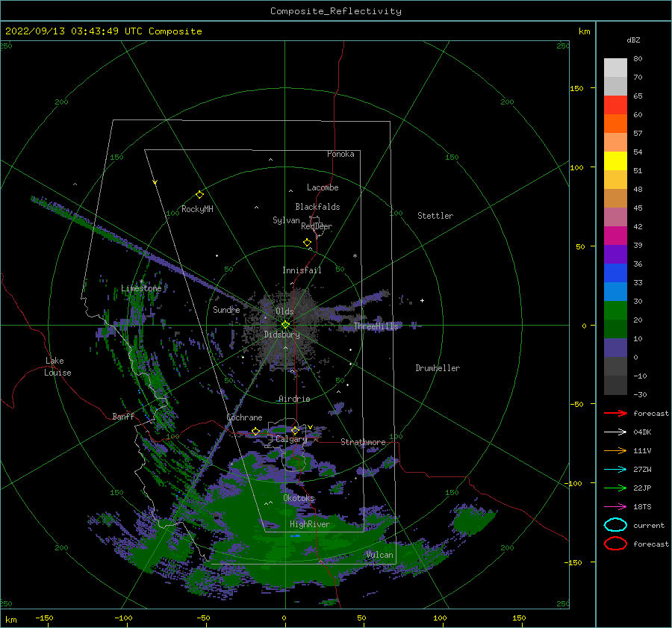Viewport: 672px width, 628px height.
Task: Click the Sylvan label
Action: click(286, 220)
